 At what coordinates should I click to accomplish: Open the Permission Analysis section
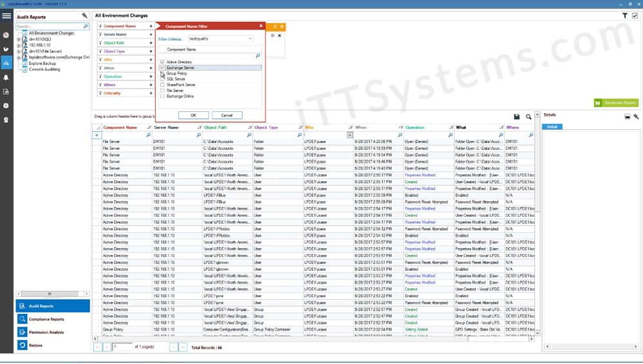53,332
